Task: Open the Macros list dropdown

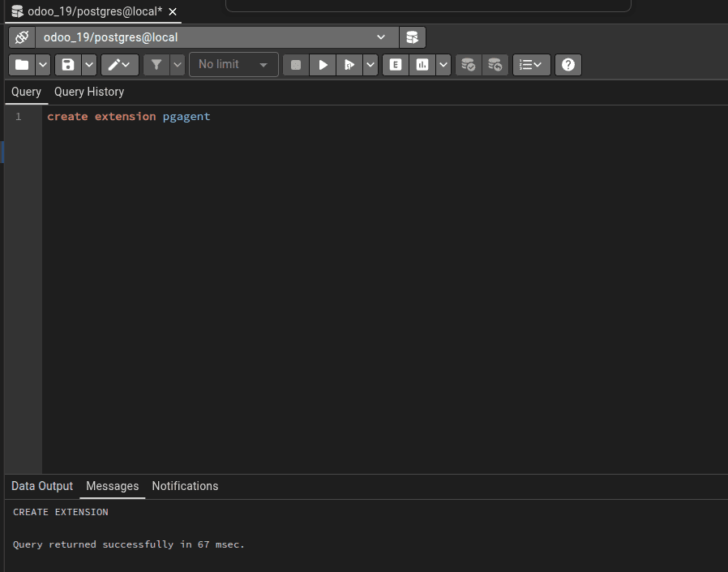Action: 531,64
